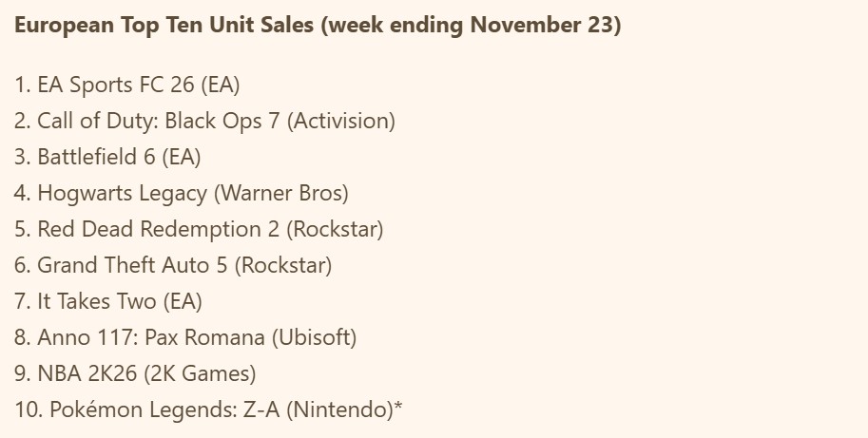Click the Anno 117: Pax Romana title

coord(152,337)
